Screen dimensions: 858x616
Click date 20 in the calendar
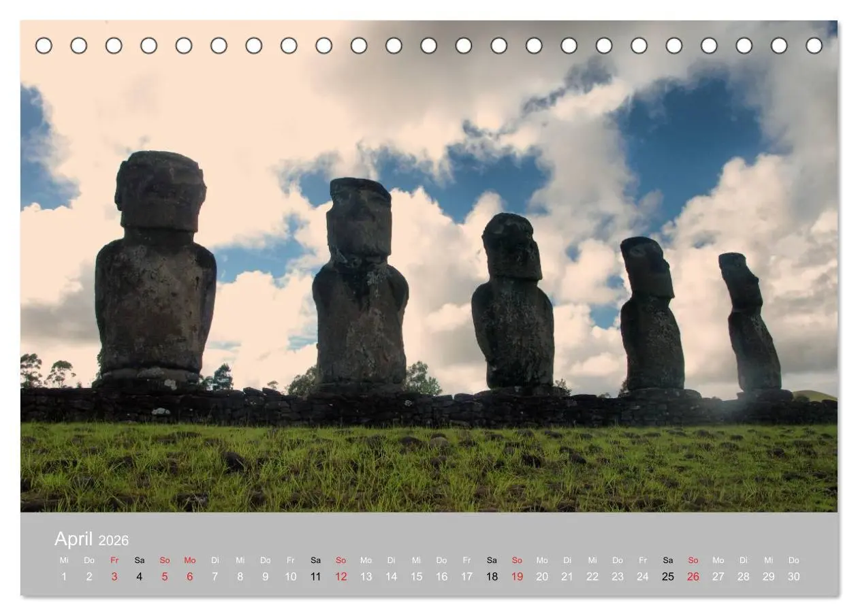tap(543, 577)
